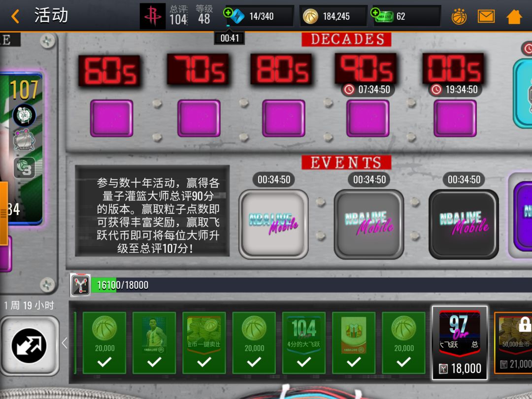
Task: Tap the 184,245 coin amount
Action: (x=336, y=16)
